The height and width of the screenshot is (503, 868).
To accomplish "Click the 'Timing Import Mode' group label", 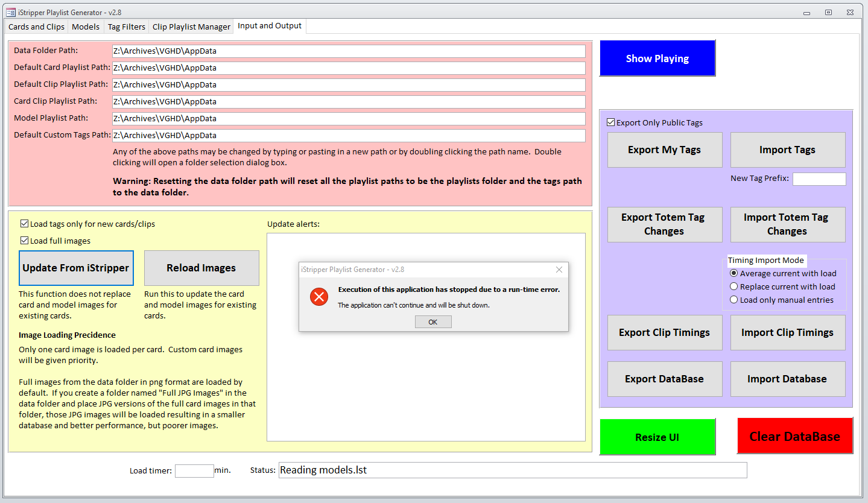I will coord(765,261).
